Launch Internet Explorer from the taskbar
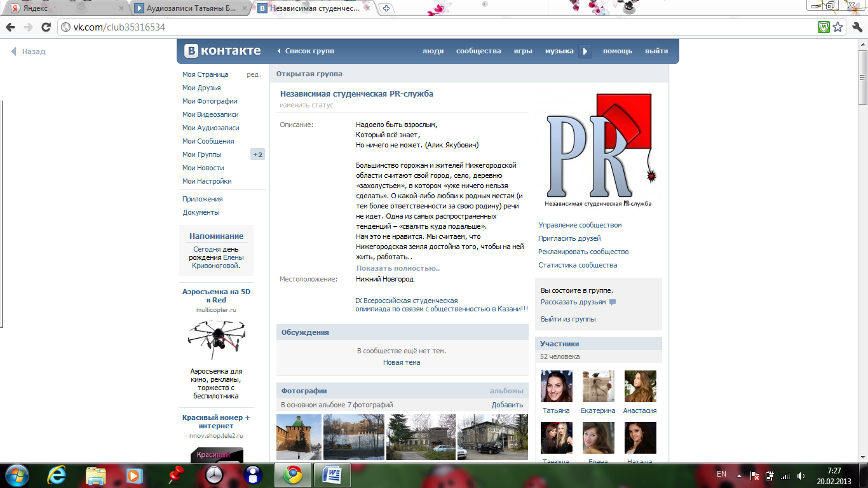The height and width of the screenshot is (488, 868). 57,475
